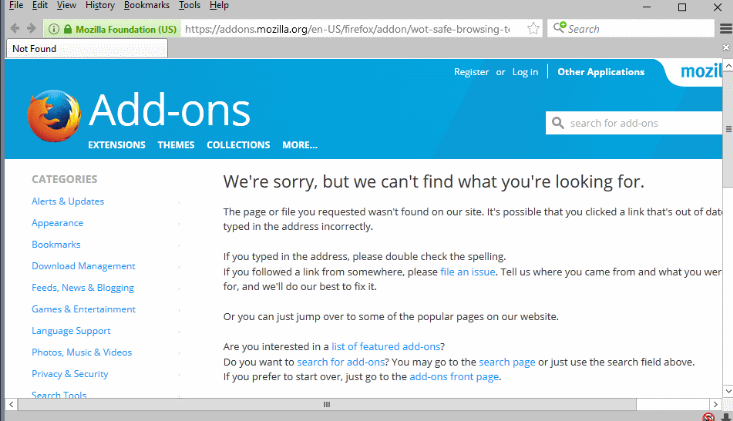The width and height of the screenshot is (733, 421).
Task: Click the vertical scrollbar up arrow
Action: [728, 67]
